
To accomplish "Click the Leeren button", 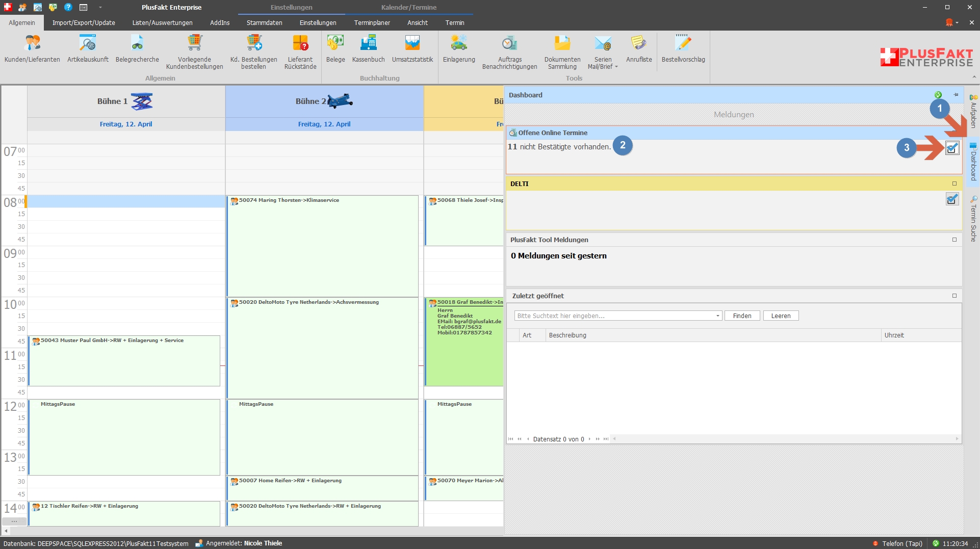I will pos(781,316).
